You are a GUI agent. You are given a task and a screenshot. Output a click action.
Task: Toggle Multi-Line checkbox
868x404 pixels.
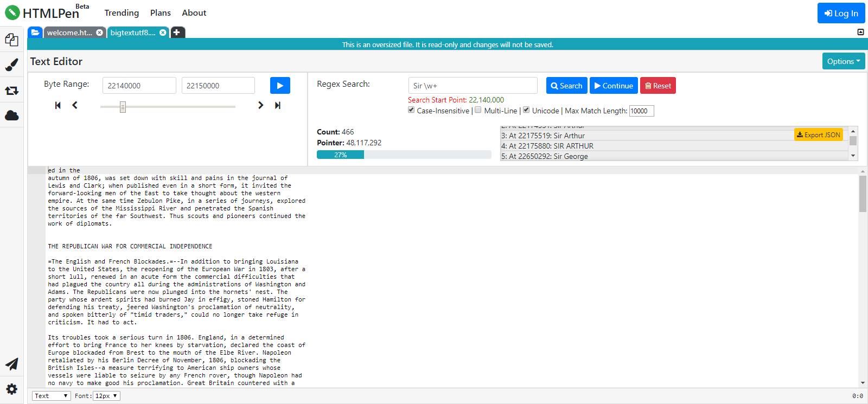(x=478, y=110)
